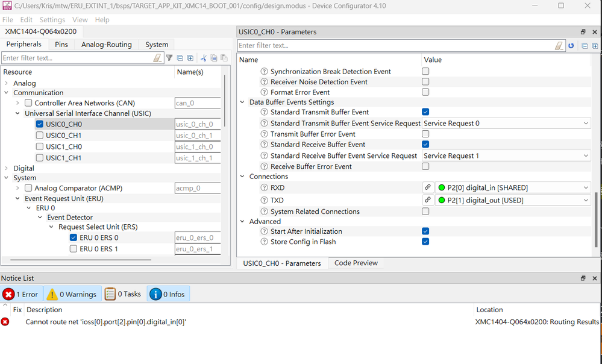Enable the USIC0_CH1 channel checkbox
The width and height of the screenshot is (602, 364).
[39, 135]
